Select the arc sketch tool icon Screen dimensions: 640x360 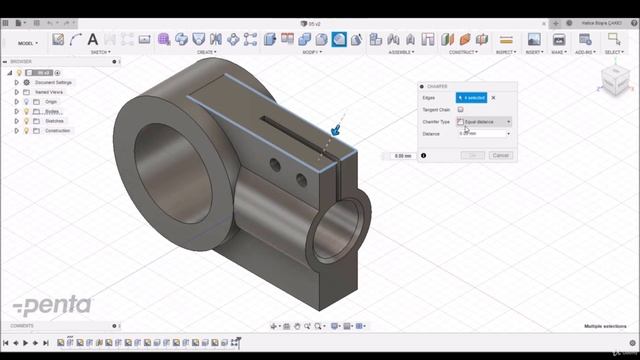[76, 40]
